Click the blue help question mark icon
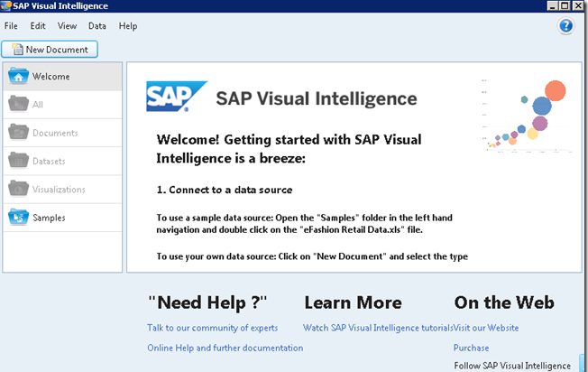 (565, 26)
